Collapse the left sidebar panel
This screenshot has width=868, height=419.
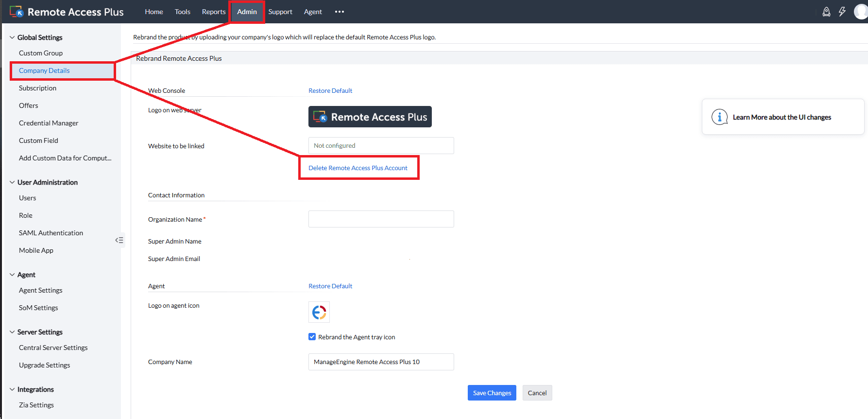(x=119, y=240)
